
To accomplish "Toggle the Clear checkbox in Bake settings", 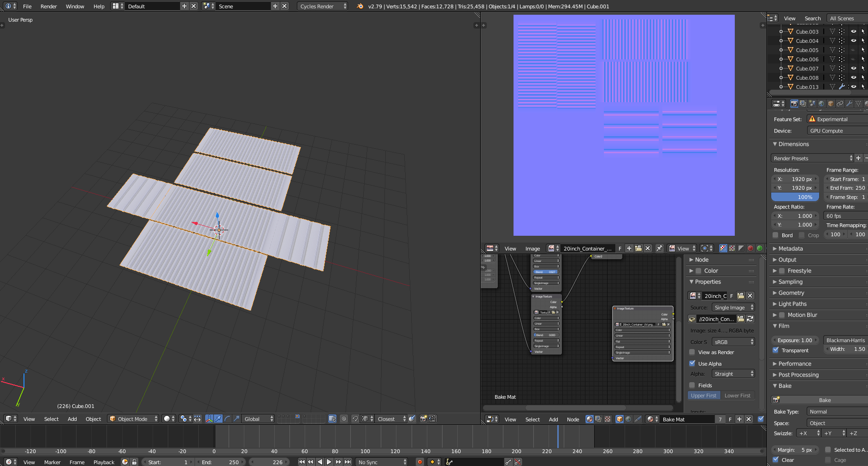I will [x=776, y=460].
